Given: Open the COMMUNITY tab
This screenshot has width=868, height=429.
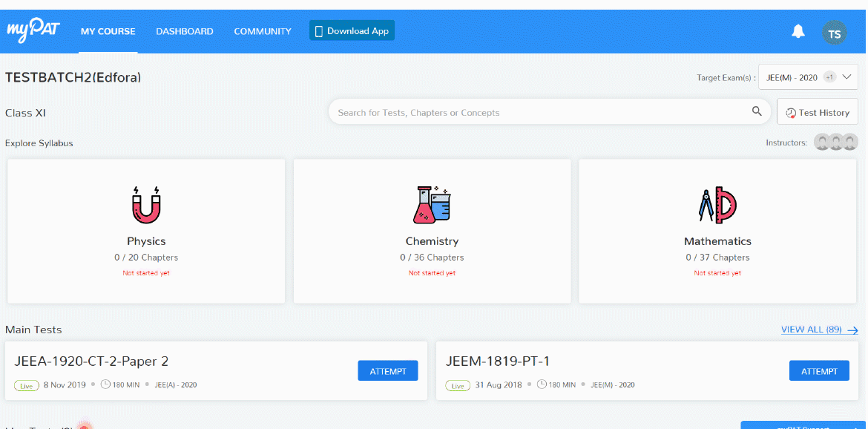Looking at the screenshot, I should click(263, 31).
